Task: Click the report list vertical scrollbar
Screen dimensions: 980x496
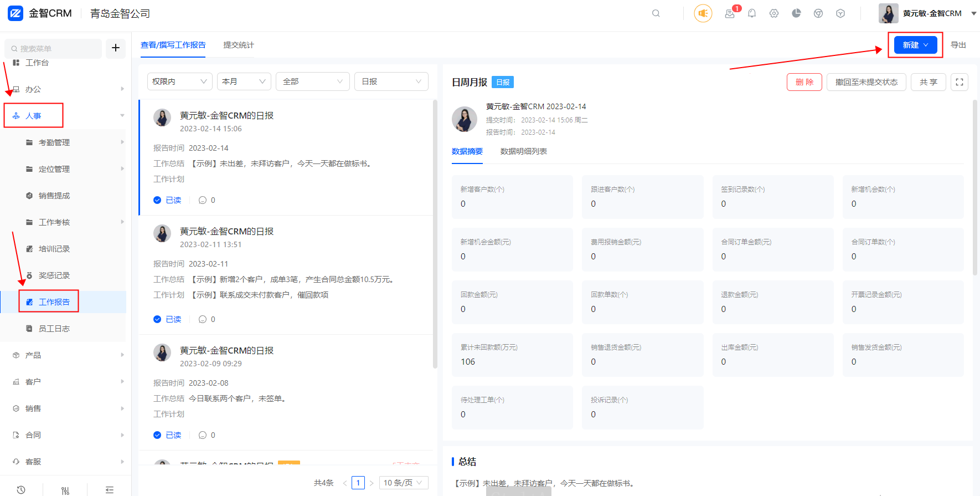Action: pyautogui.click(x=435, y=234)
